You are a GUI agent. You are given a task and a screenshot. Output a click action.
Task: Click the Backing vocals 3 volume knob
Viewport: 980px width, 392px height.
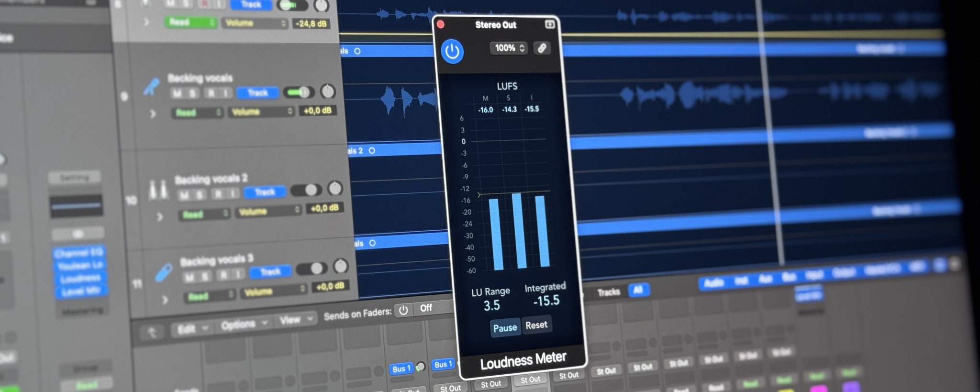click(340, 266)
